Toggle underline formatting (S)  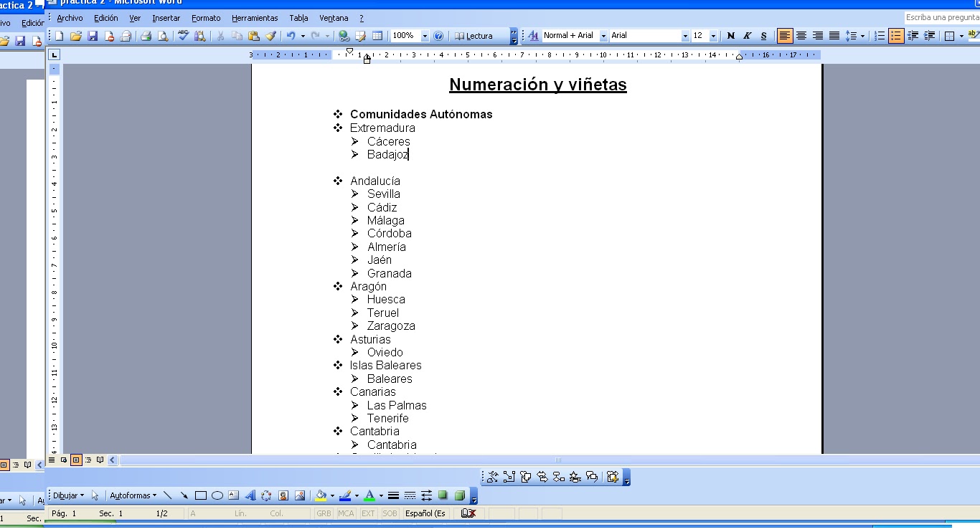tap(763, 36)
